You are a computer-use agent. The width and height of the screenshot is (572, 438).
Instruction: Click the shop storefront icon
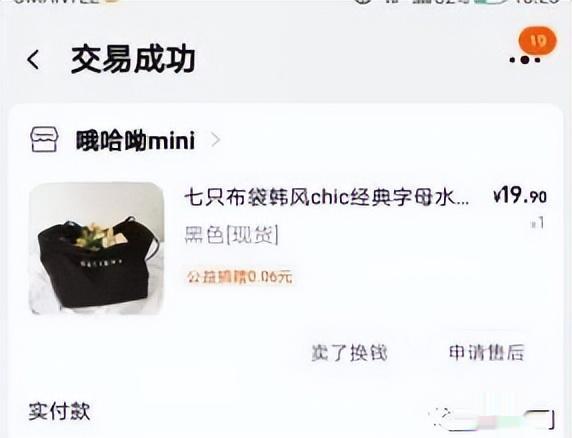point(44,139)
